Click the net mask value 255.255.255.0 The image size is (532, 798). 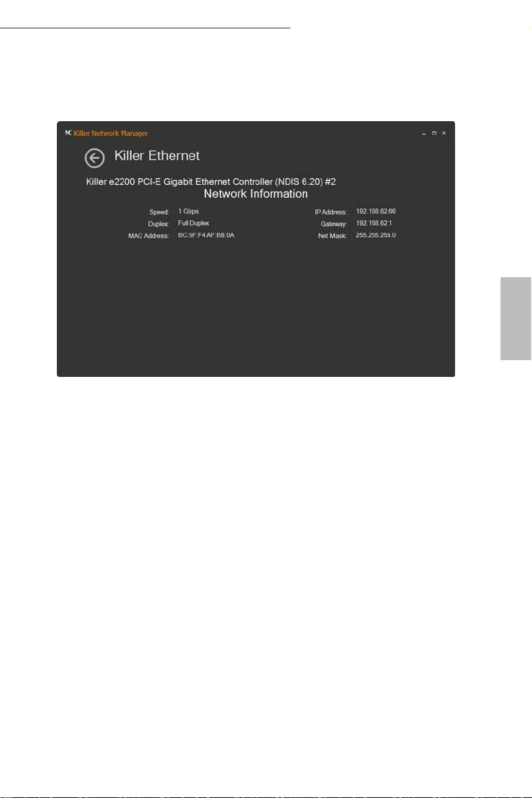point(376,235)
